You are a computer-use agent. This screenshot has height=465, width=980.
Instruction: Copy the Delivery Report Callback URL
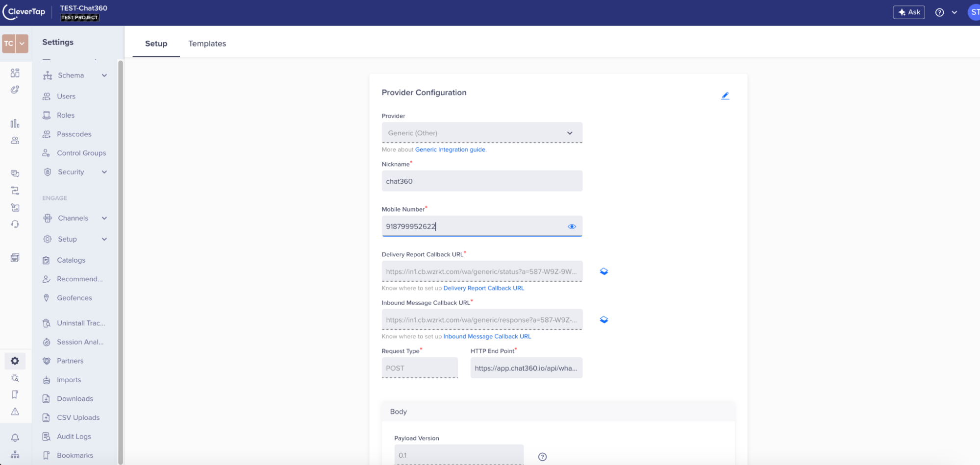click(604, 271)
